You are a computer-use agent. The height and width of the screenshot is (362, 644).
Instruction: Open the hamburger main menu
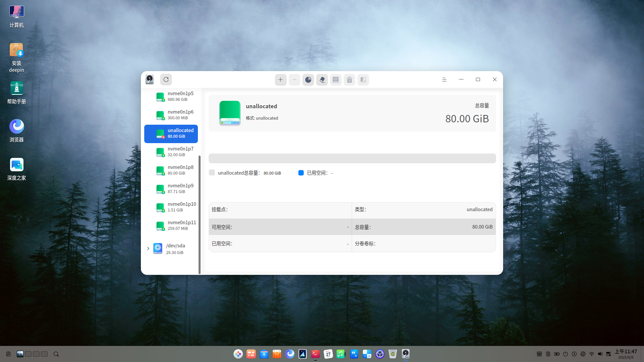(x=444, y=79)
